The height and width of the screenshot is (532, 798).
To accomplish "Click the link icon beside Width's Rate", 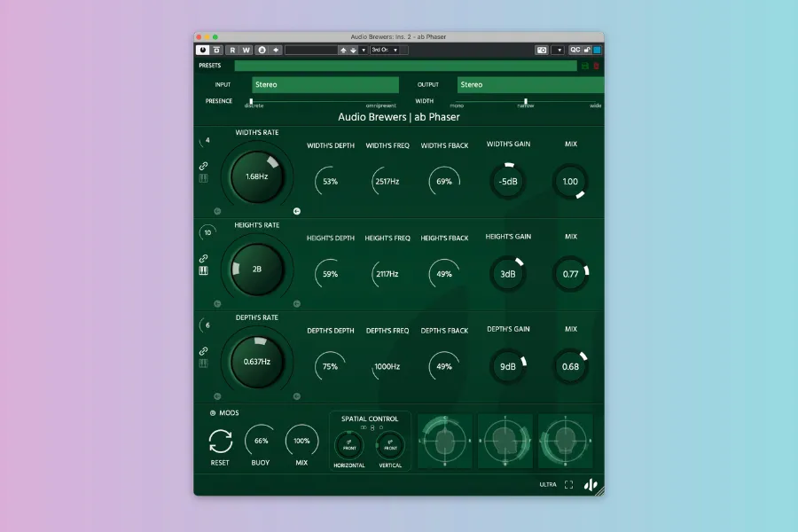I will [203, 166].
